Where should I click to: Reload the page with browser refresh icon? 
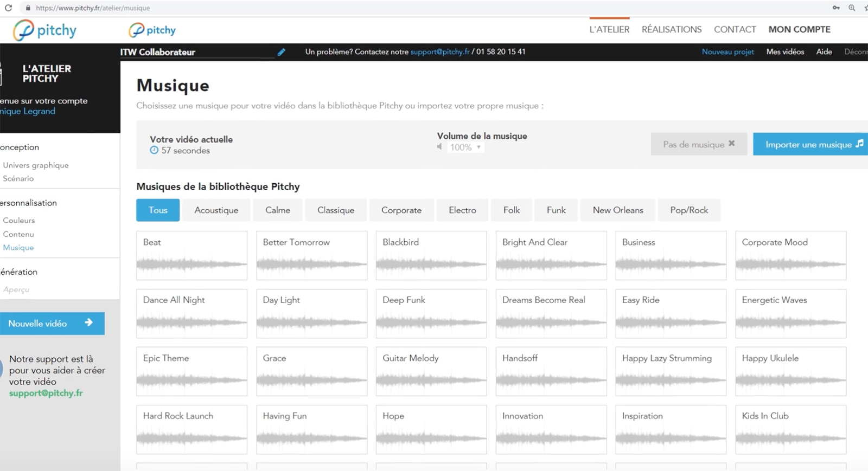[8, 8]
